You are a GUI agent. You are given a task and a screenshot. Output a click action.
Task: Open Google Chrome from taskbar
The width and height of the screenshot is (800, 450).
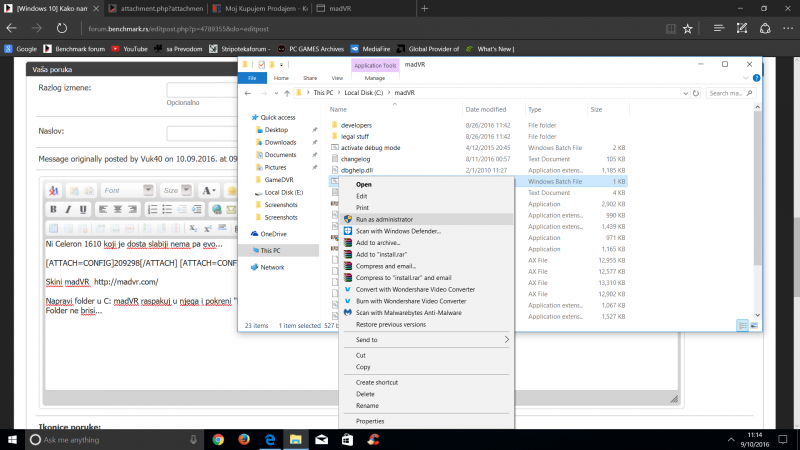point(218,440)
